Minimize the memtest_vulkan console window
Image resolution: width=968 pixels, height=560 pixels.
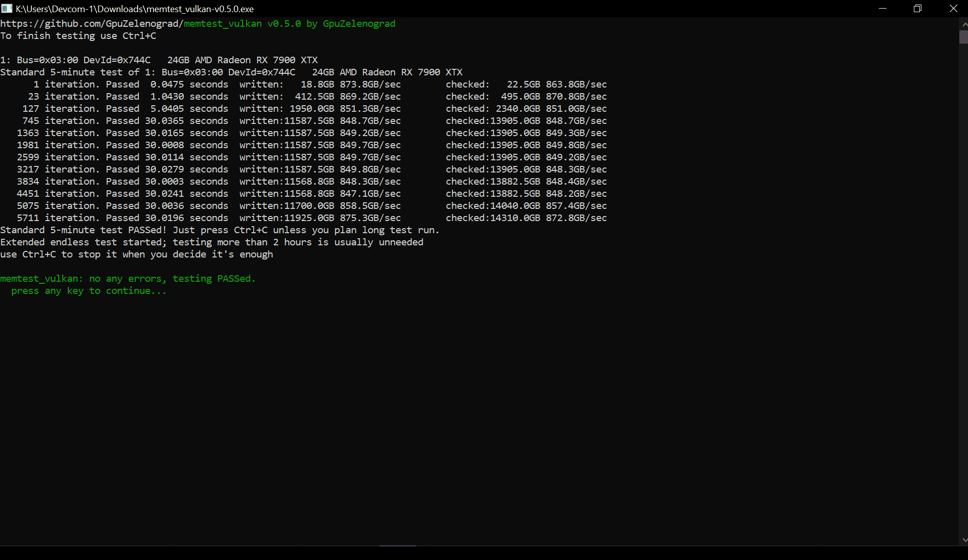click(x=882, y=9)
